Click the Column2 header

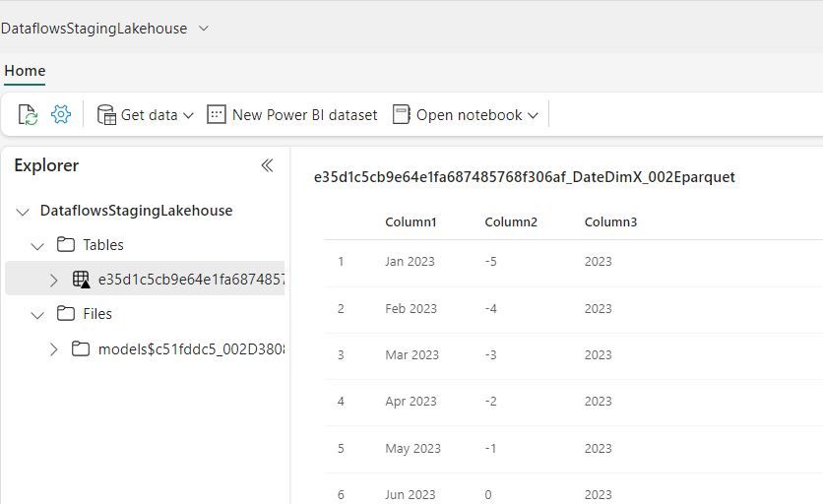tap(511, 222)
